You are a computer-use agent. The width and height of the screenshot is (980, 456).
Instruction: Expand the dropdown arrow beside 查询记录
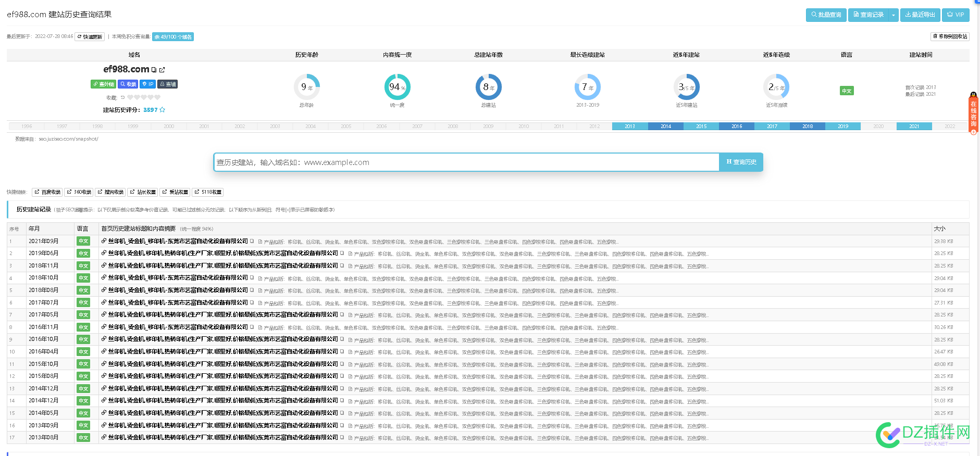[894, 15]
